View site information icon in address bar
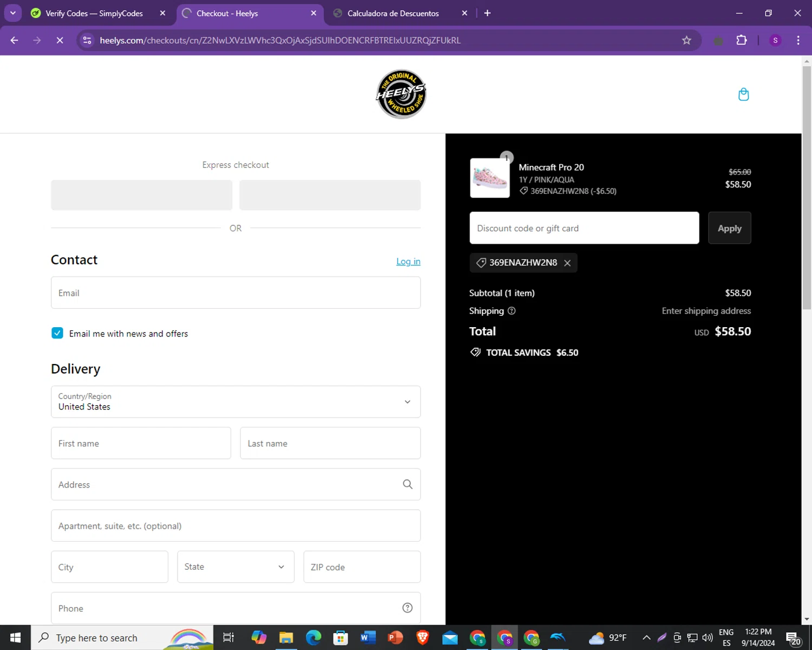The height and width of the screenshot is (650, 812). [x=87, y=40]
